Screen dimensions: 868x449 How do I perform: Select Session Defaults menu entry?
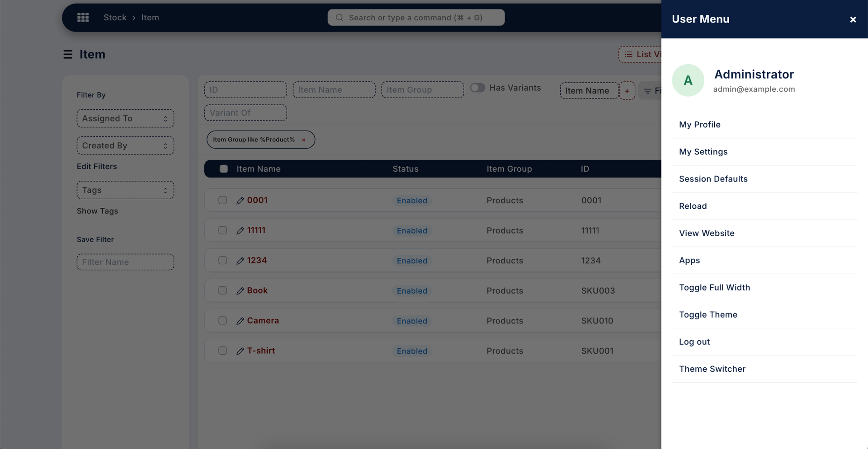[764, 179]
